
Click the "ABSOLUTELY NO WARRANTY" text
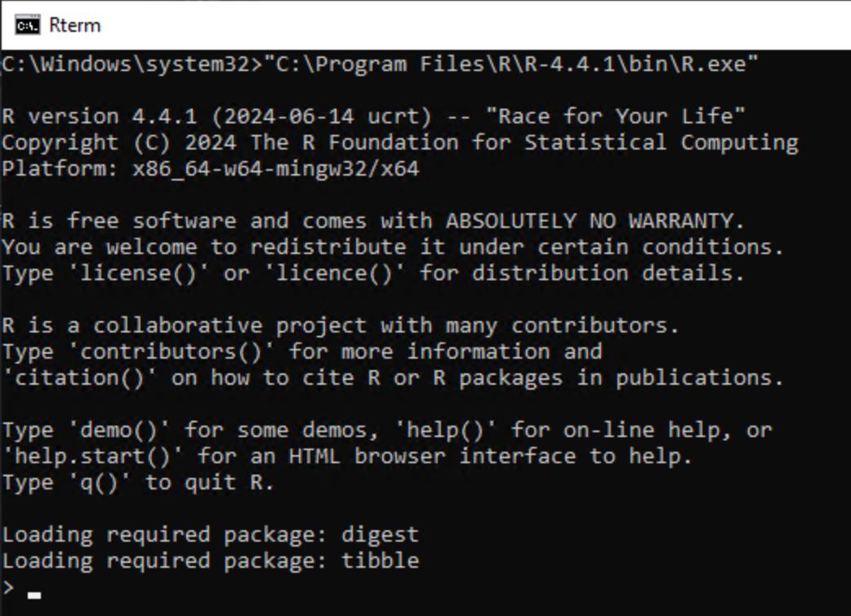(589, 221)
